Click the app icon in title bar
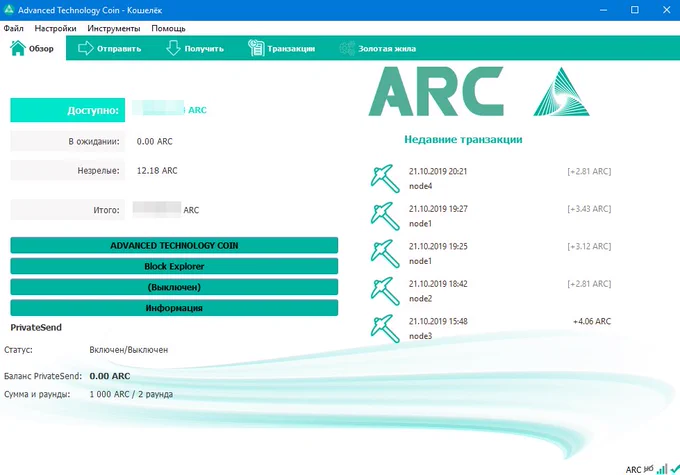The height and width of the screenshot is (475, 680). point(9,10)
